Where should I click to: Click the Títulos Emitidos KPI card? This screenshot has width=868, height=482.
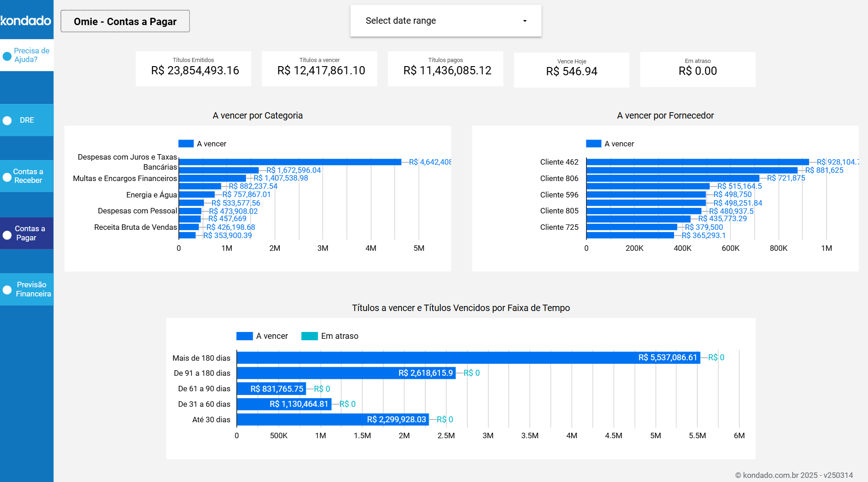(x=193, y=68)
